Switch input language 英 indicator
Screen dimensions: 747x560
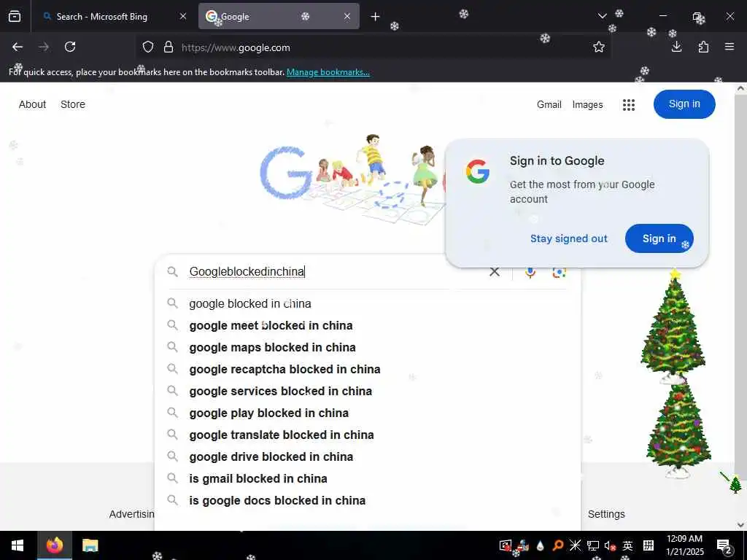[x=628, y=545]
